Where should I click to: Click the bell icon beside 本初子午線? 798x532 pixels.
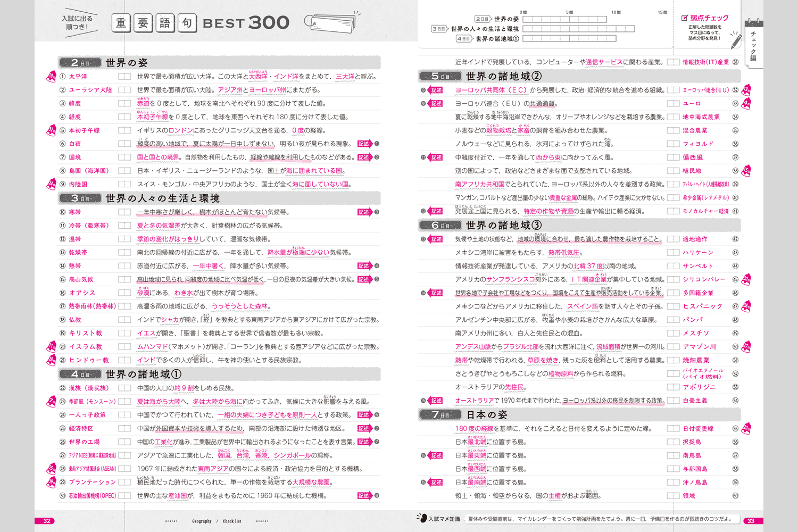pos(51,130)
